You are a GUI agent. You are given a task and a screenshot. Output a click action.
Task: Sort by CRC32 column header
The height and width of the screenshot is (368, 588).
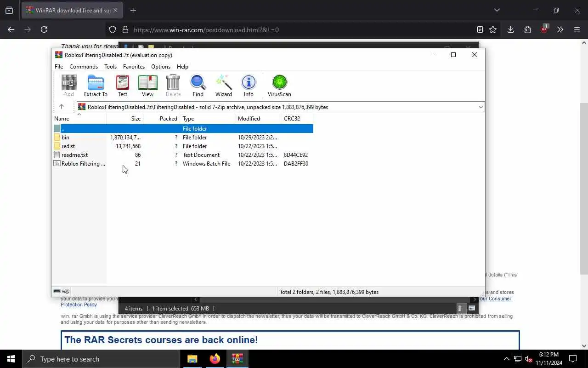pos(297,119)
